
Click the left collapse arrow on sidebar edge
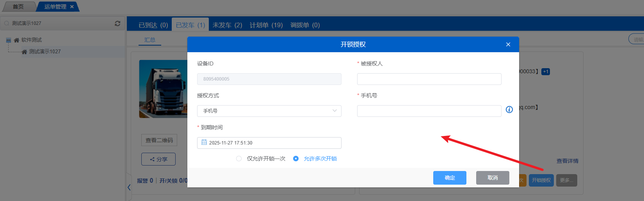coord(129,187)
